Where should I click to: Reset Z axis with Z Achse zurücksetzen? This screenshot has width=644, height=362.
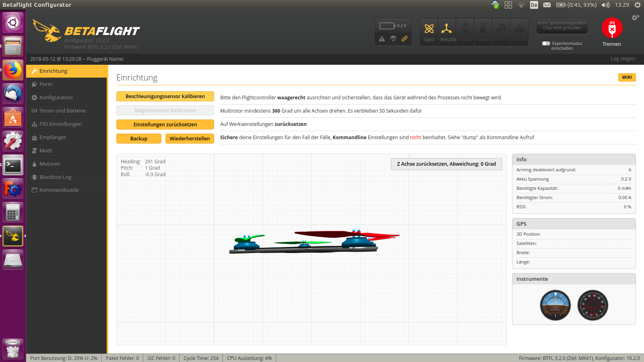pos(446,164)
